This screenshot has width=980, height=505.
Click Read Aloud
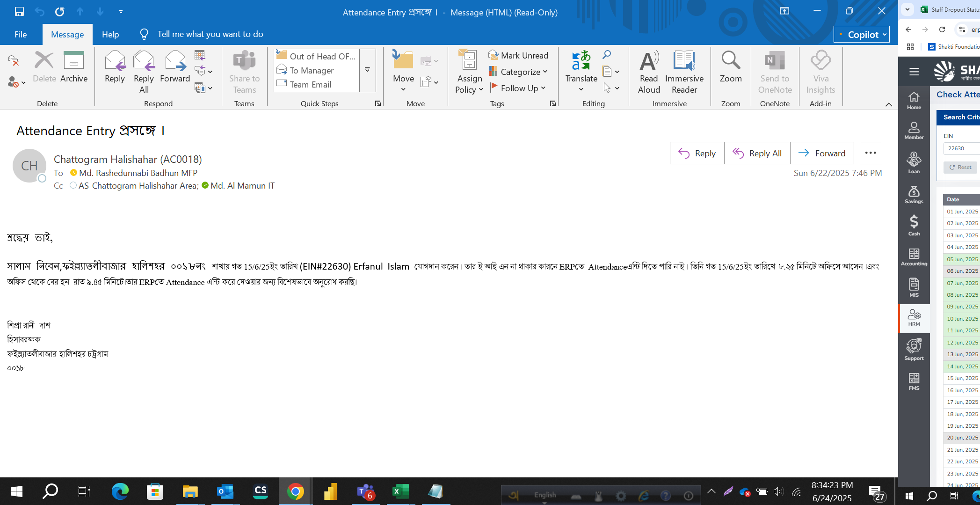click(649, 73)
